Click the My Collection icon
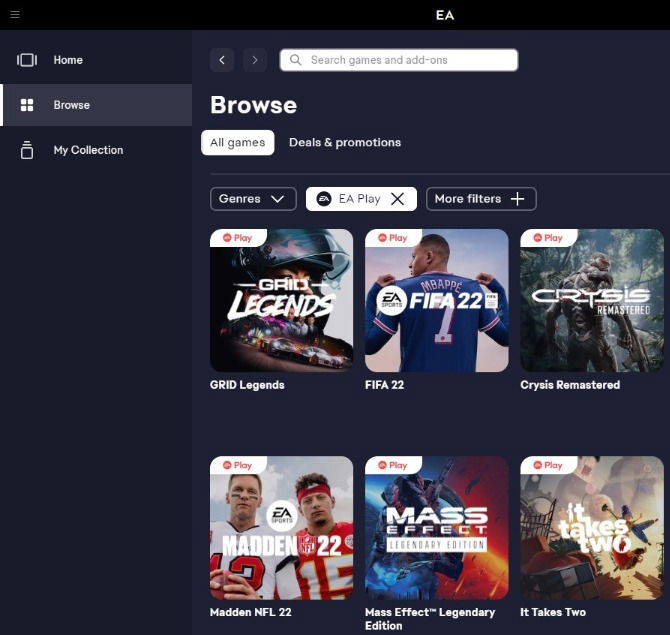The image size is (670, 635). 27,150
